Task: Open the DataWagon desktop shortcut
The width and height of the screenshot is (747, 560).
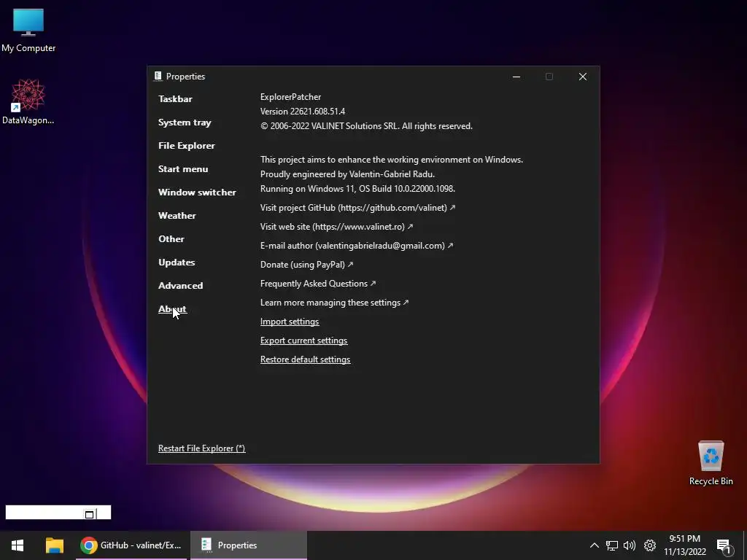Action: point(28,102)
